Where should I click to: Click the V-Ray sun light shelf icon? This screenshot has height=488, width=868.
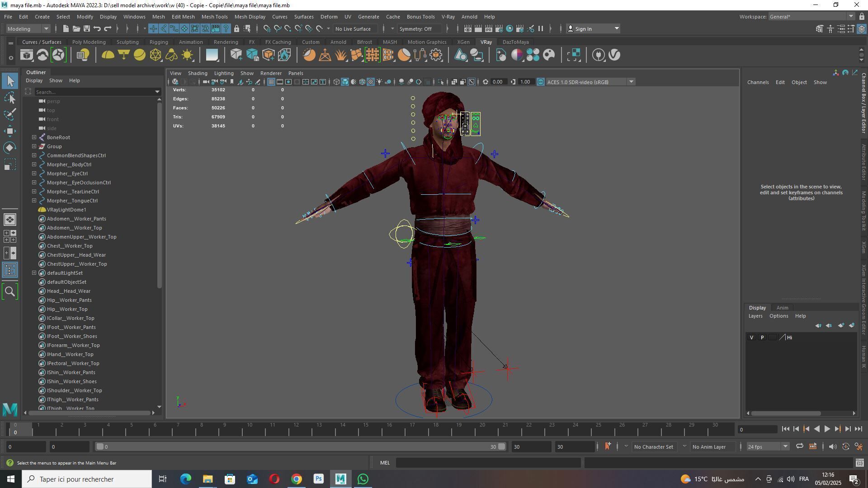pos(187,55)
